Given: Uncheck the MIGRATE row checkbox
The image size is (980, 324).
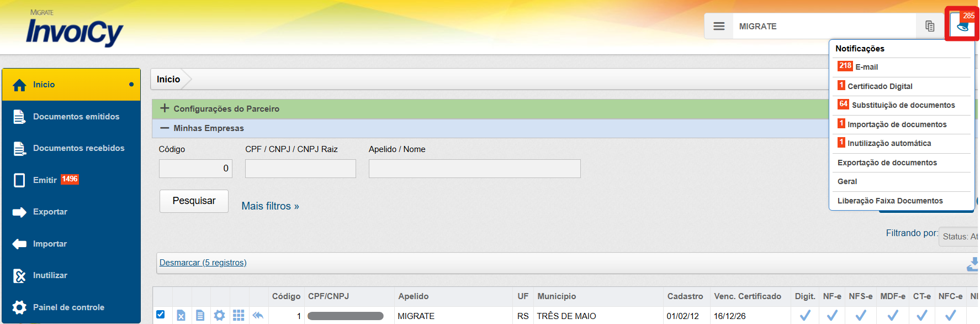Looking at the screenshot, I should tap(161, 315).
